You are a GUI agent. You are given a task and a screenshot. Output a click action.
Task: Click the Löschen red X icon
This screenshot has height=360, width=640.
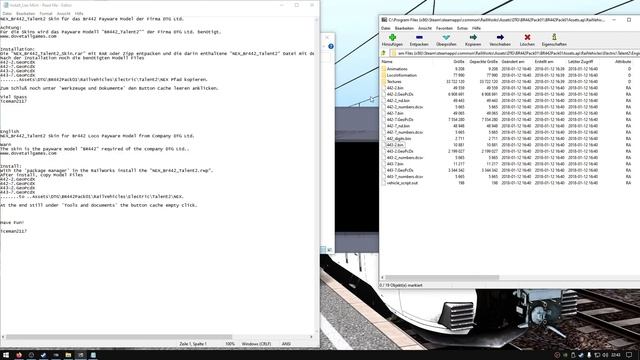(527, 38)
